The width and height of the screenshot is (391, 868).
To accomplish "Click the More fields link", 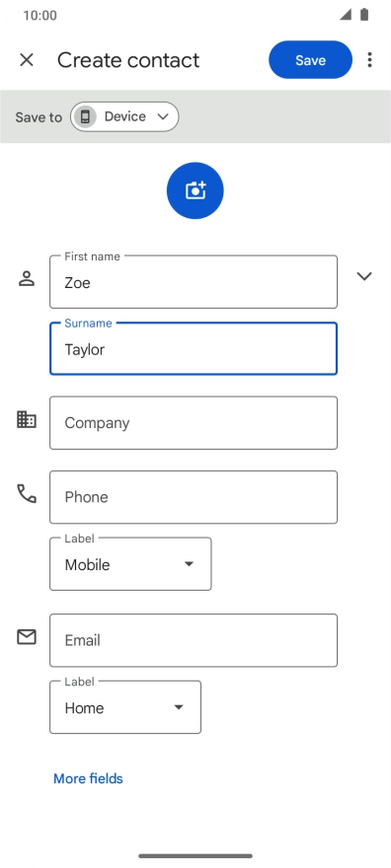I will 88,778.
